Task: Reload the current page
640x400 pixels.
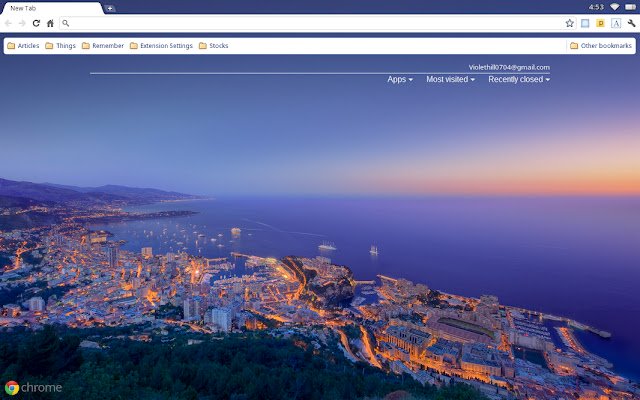Action: tap(36, 23)
